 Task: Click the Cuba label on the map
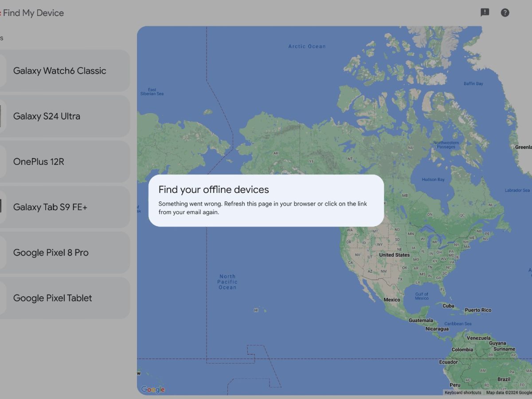click(x=448, y=306)
